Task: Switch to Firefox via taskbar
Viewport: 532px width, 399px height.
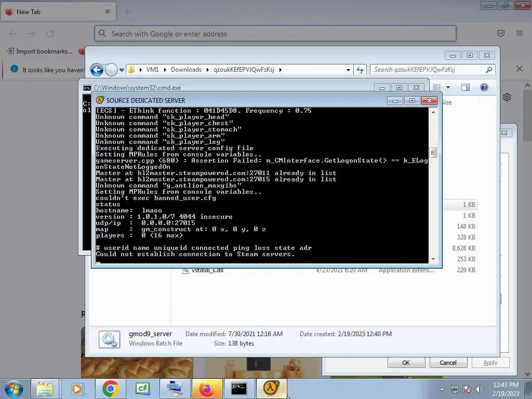Action: [207, 389]
